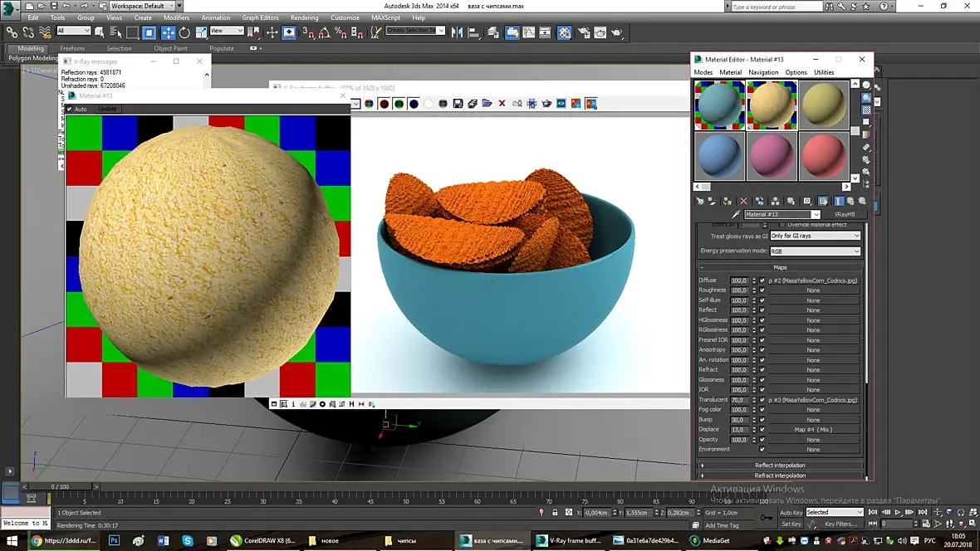Select the pink material sample sphere
This screenshot has height=551, width=980.
tap(772, 155)
